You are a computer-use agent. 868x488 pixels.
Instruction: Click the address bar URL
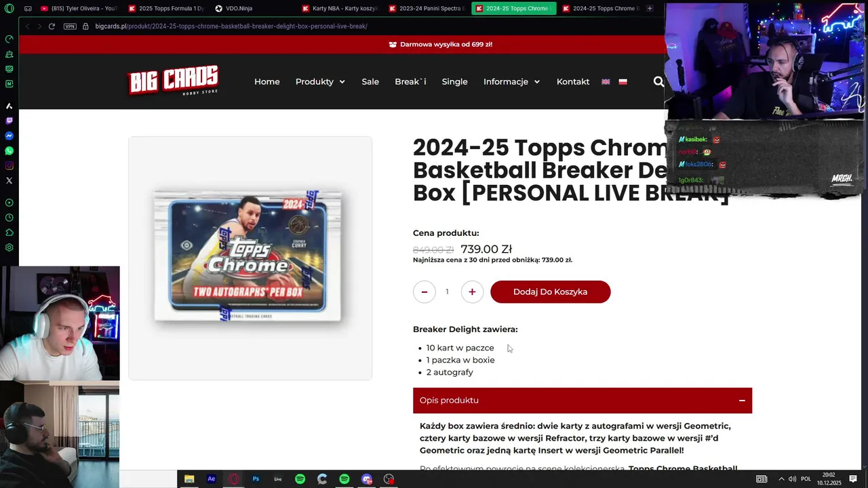(x=231, y=26)
